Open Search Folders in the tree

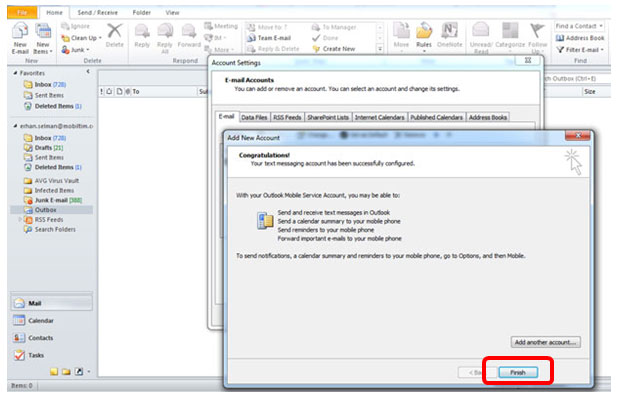coord(50,229)
